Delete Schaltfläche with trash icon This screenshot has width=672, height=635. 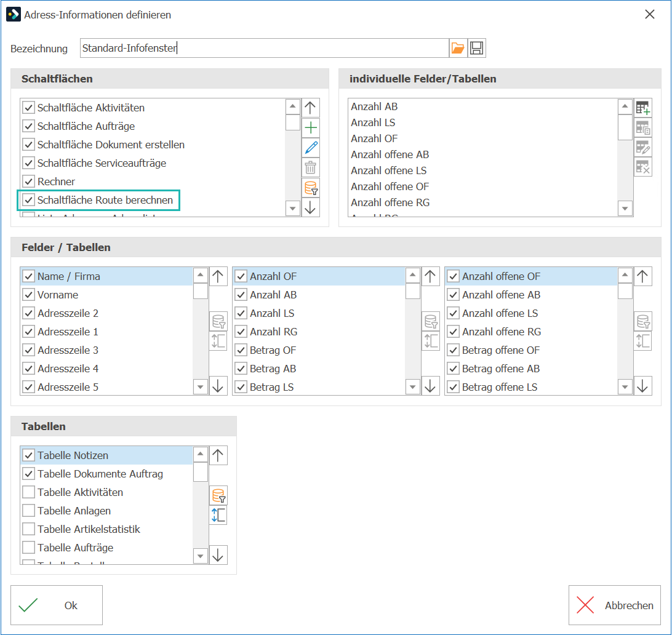coord(310,167)
